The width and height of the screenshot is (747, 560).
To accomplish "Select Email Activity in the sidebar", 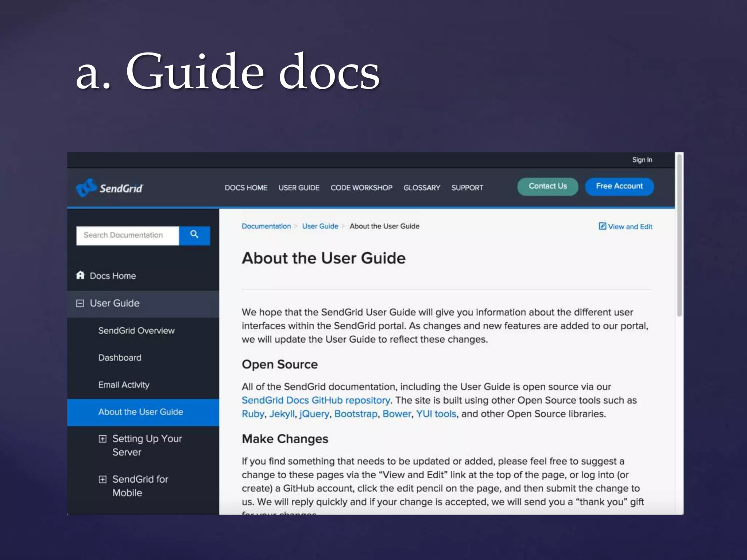I will point(124,385).
